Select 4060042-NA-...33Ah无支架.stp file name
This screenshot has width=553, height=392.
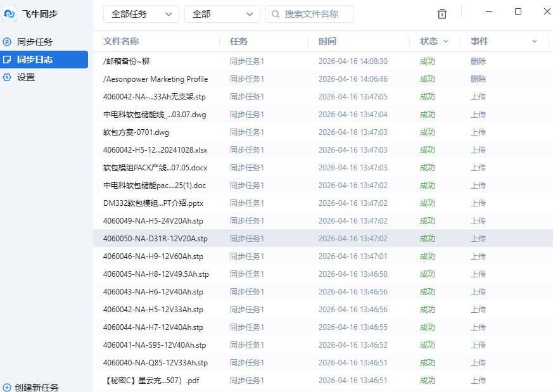tap(154, 97)
